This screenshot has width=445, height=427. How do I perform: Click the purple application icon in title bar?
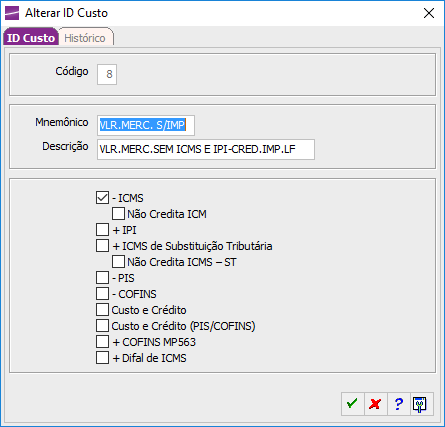[12, 13]
